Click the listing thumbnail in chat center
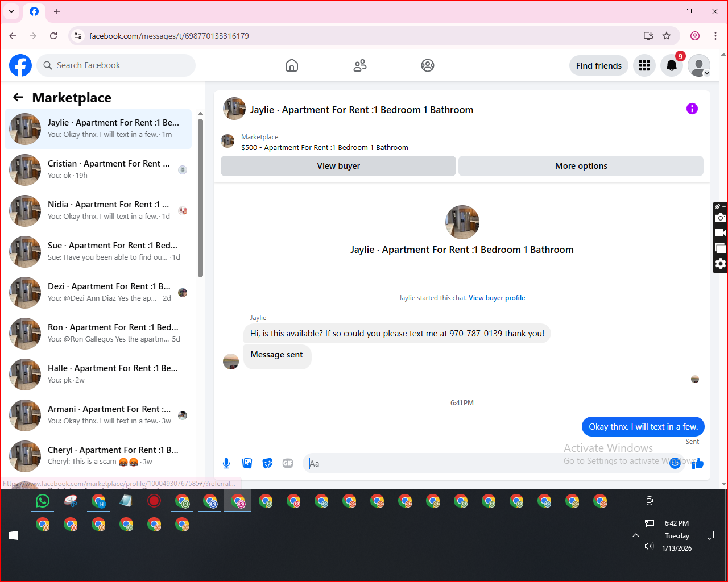728x582 pixels. pyautogui.click(x=462, y=222)
